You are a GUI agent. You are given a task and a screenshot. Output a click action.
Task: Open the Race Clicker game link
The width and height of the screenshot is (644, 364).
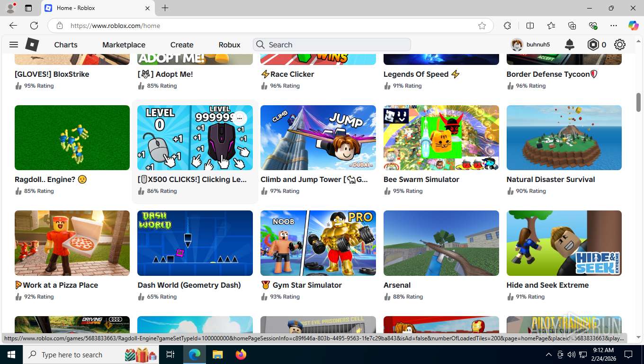[x=287, y=74]
